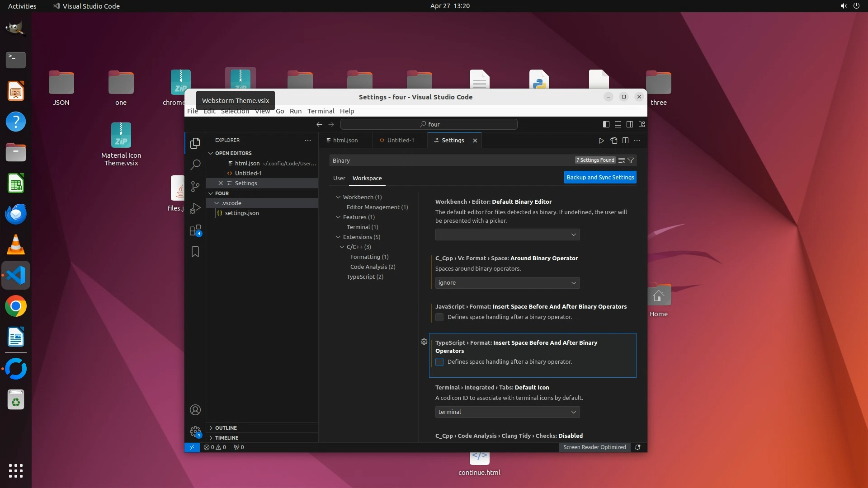Viewport: 868px width, 488px height.
Task: Click the Settings search field containing Binary
Action: [x=452, y=160]
